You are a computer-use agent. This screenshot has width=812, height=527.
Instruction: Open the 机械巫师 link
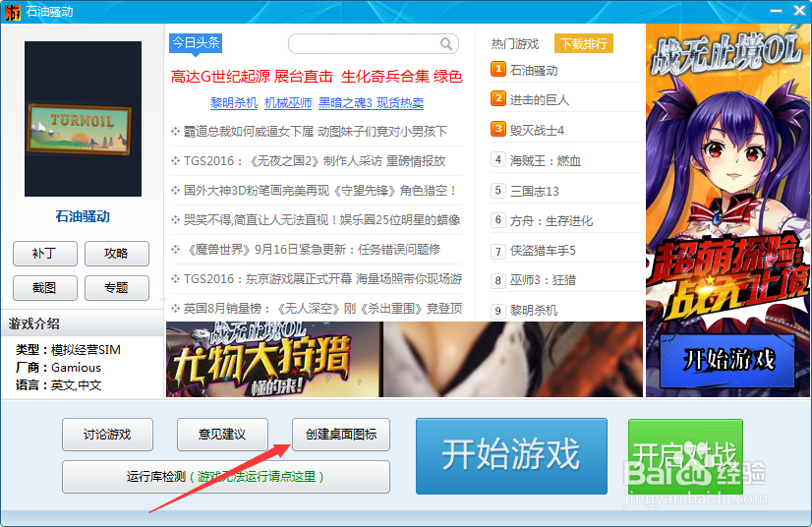click(x=288, y=103)
